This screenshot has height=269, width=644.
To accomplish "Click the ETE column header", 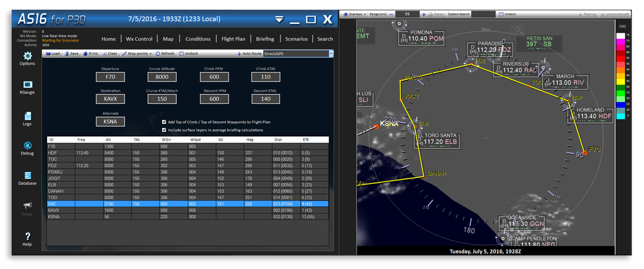I will [x=315, y=140].
